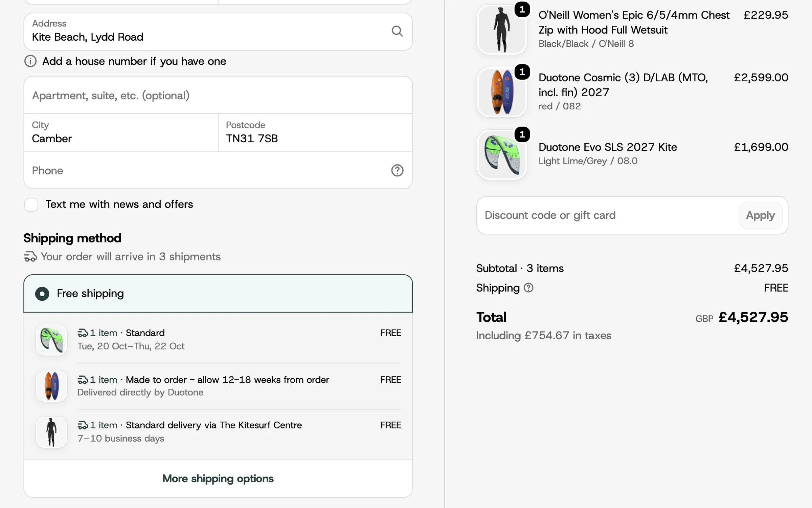The height and width of the screenshot is (508, 812).
Task: Click the Apply discount button
Action: point(760,215)
